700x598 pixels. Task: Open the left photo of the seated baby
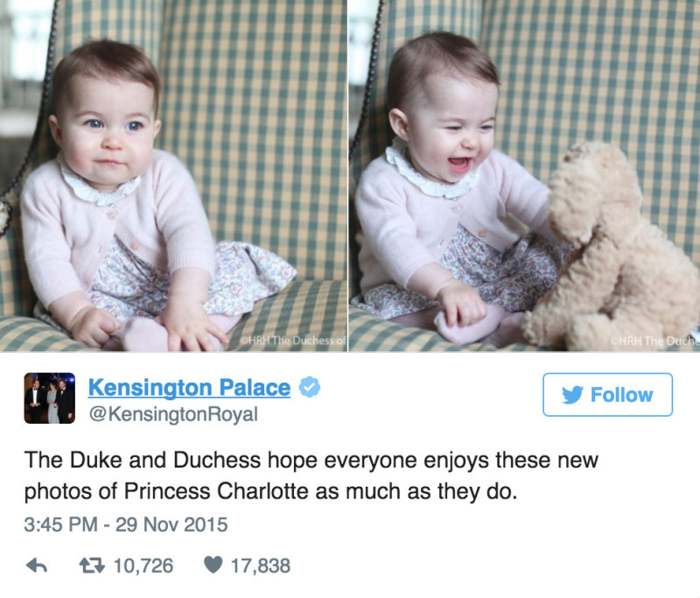[x=173, y=175]
